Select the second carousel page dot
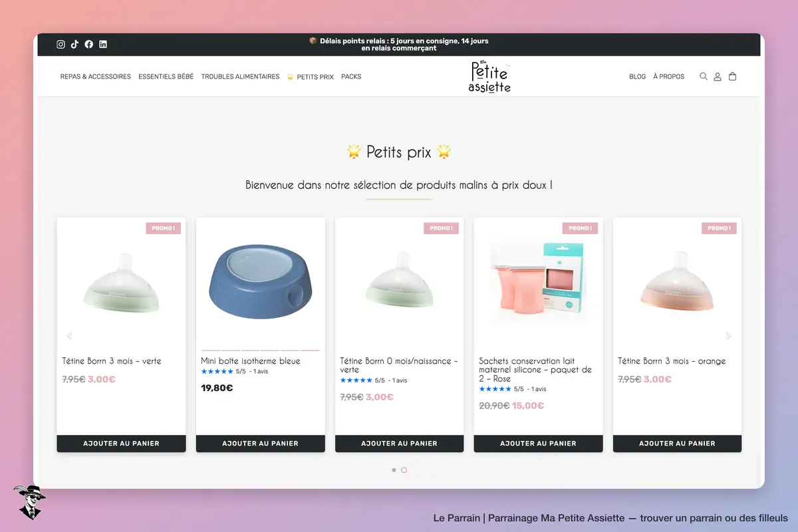The width and height of the screenshot is (798, 532). [404, 470]
